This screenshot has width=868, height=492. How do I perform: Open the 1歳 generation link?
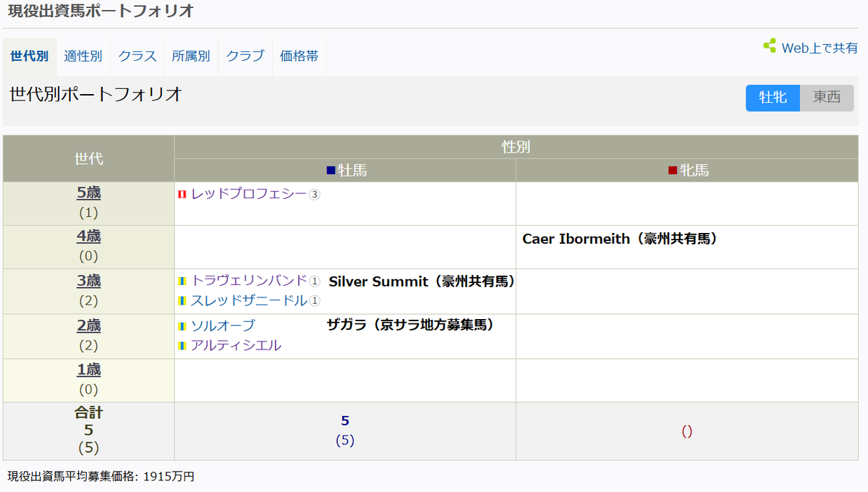click(x=89, y=370)
